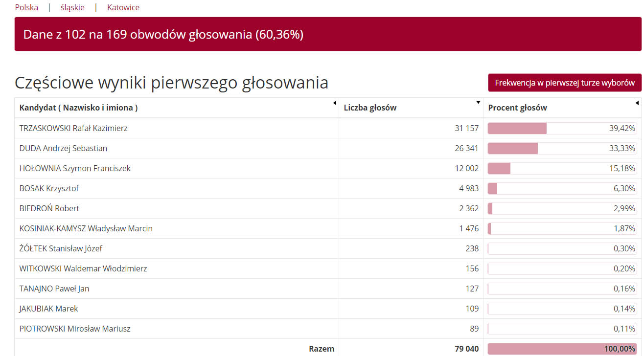Click Duda's 33,33% percentage bar
Screen dimensions: 644x356
(562, 148)
